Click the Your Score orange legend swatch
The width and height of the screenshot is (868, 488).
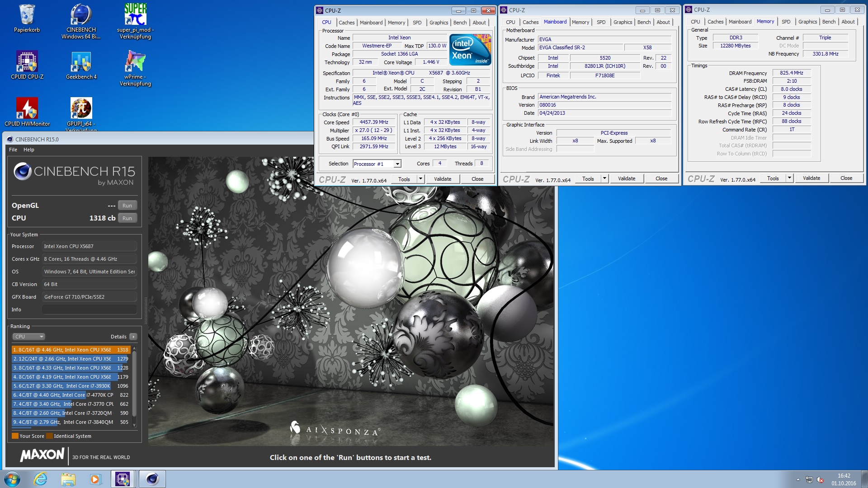pos(15,436)
